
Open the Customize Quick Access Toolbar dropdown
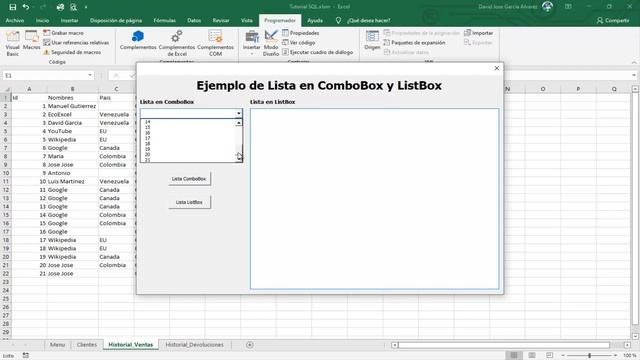coord(86,7)
